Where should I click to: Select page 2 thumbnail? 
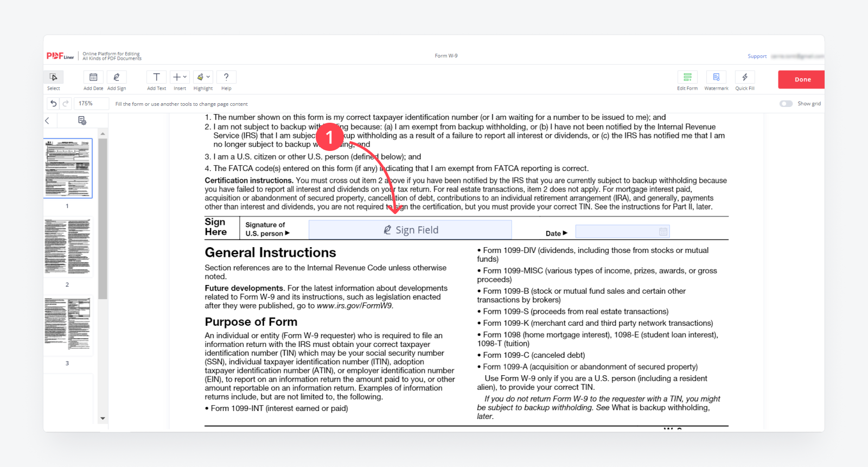68,247
